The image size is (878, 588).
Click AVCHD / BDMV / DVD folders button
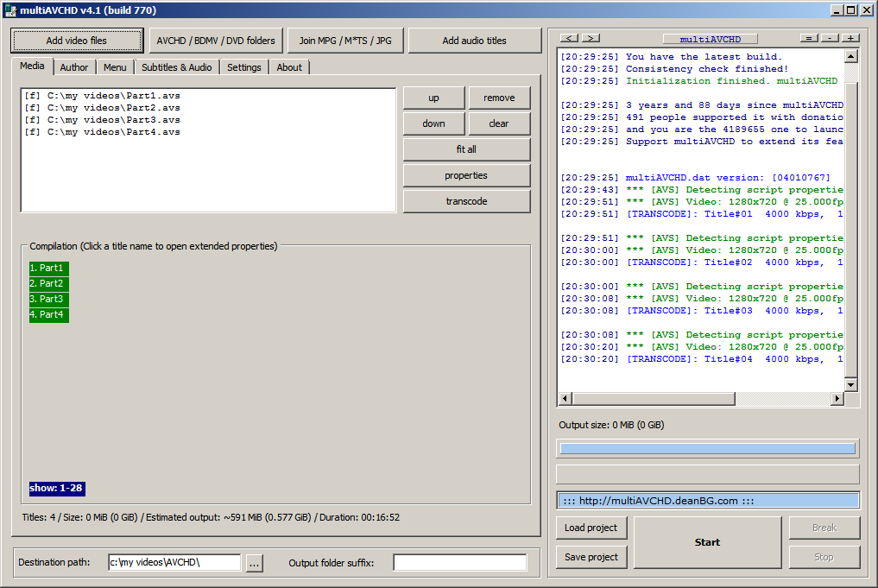pos(216,41)
